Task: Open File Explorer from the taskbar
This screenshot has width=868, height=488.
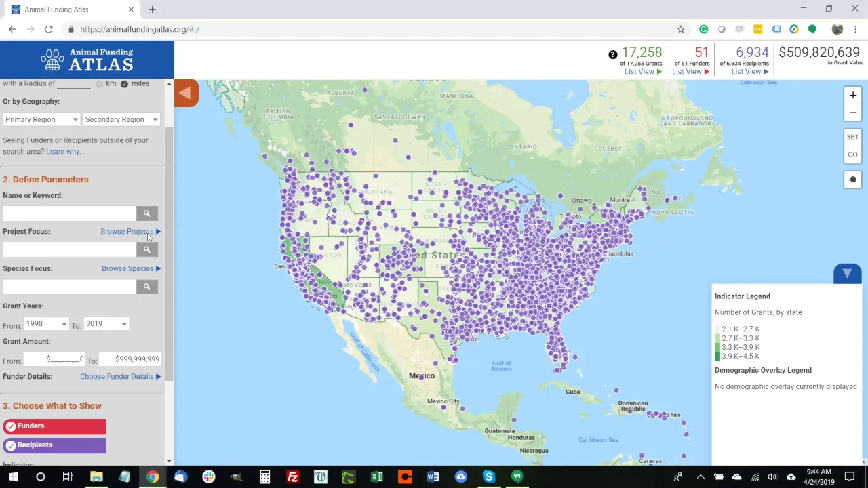Action: 96,477
